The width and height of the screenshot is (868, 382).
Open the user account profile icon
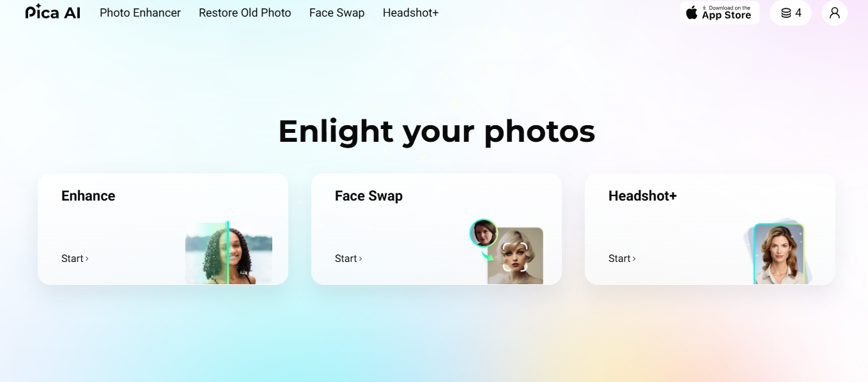[x=835, y=13]
